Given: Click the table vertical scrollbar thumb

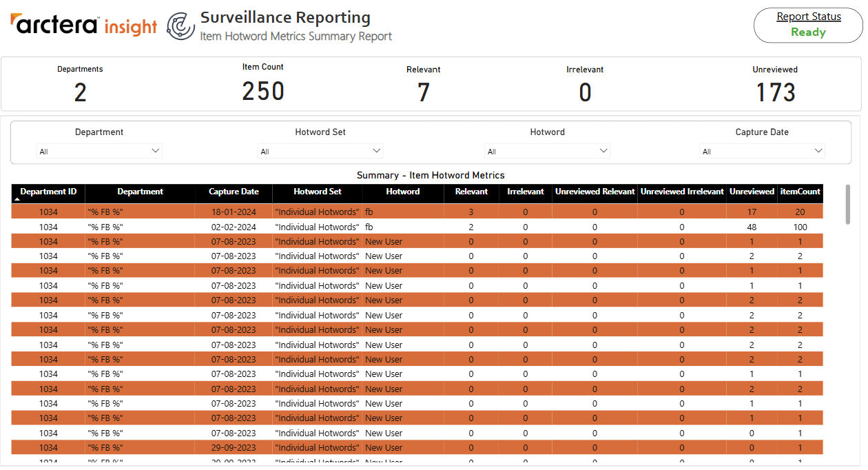Looking at the screenshot, I should [x=848, y=204].
